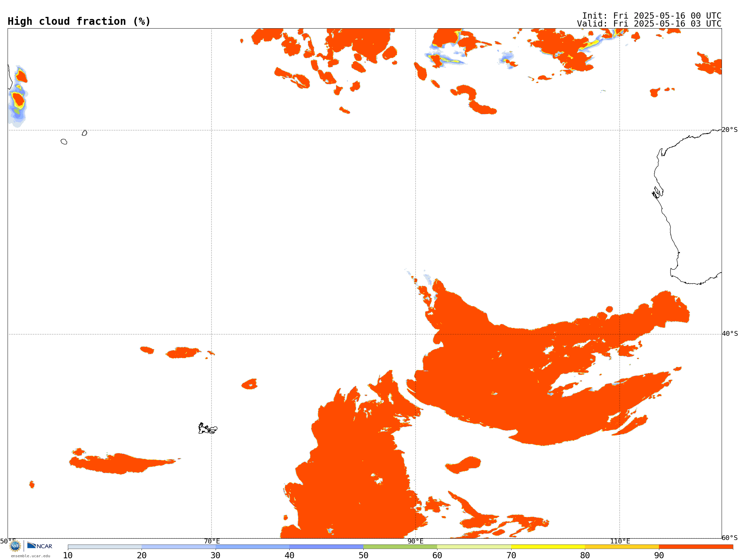This screenshot has height=560, width=744.
Task: Pick the 50-60 green colorbar swatch
Action: (400, 547)
